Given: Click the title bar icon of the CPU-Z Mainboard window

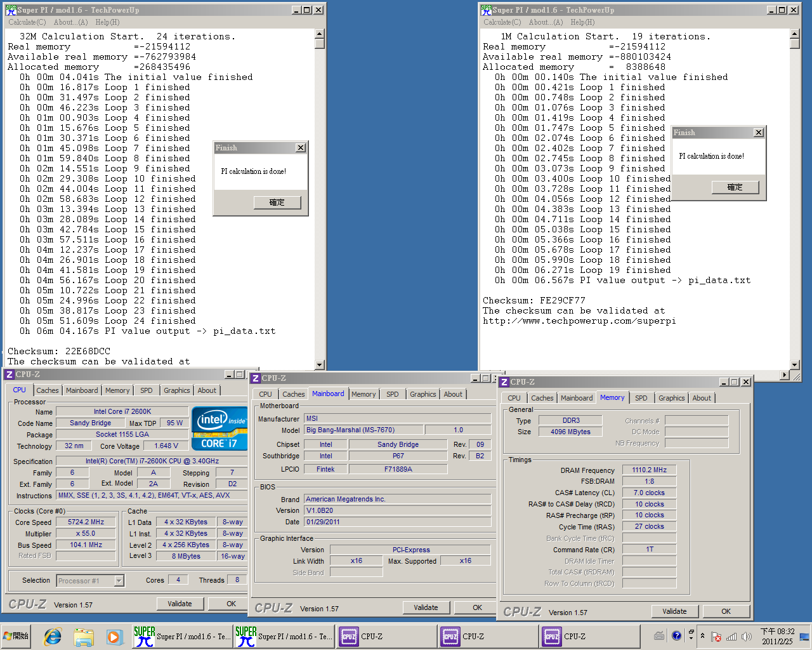Looking at the screenshot, I should pyautogui.click(x=256, y=378).
